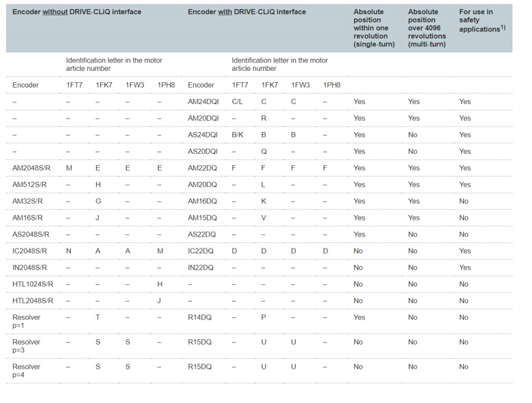The image size is (532, 403).
Task: Click the HTL2048S/R encoder name
Action: coord(32,301)
